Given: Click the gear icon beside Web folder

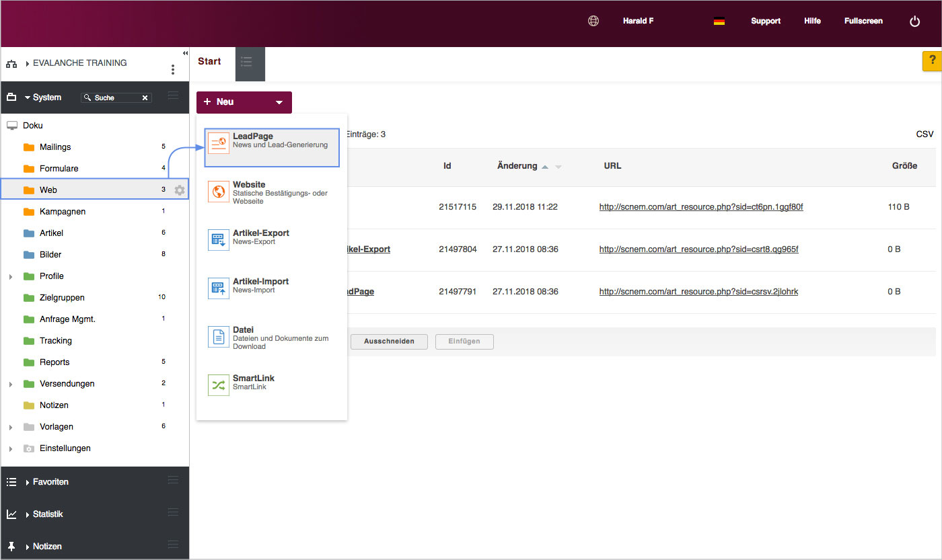Looking at the screenshot, I should (x=180, y=190).
